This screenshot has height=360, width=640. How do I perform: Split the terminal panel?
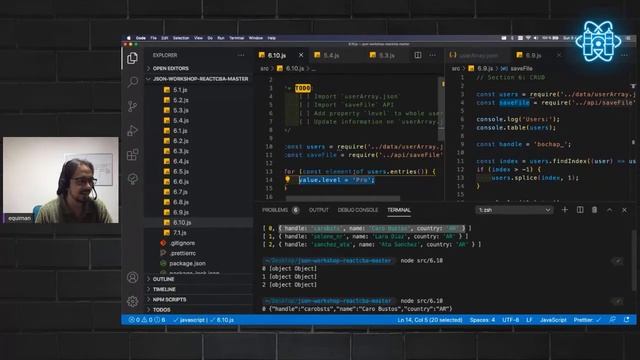pyautogui.click(x=580, y=210)
